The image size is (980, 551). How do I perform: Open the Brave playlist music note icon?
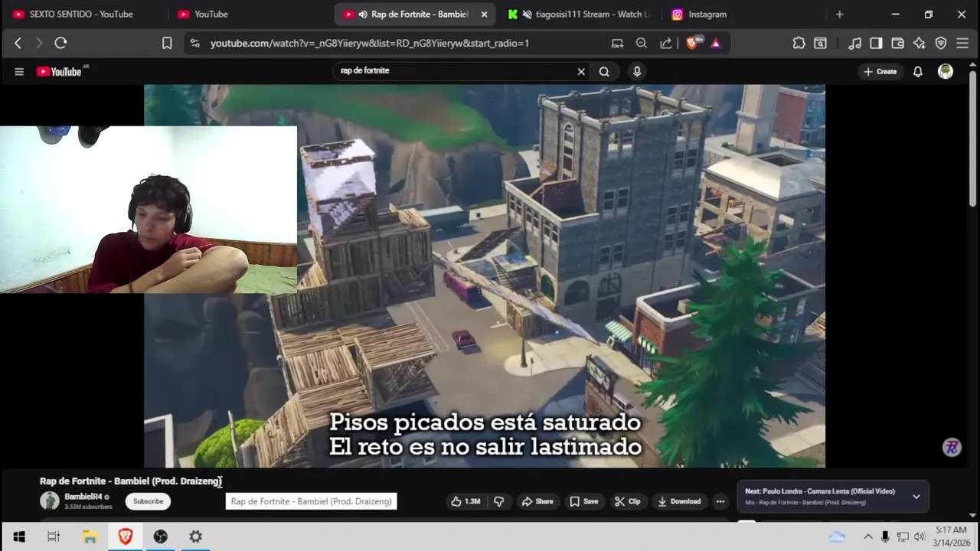(x=855, y=44)
